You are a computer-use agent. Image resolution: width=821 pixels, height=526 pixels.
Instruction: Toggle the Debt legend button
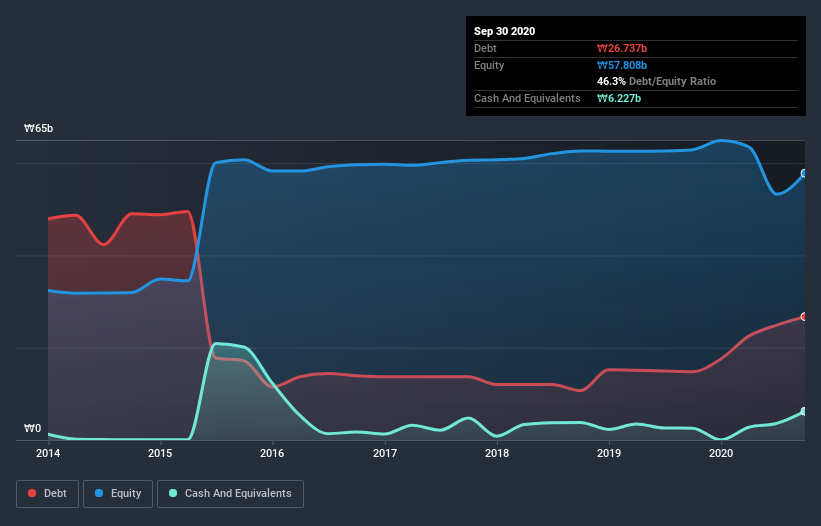pos(48,494)
